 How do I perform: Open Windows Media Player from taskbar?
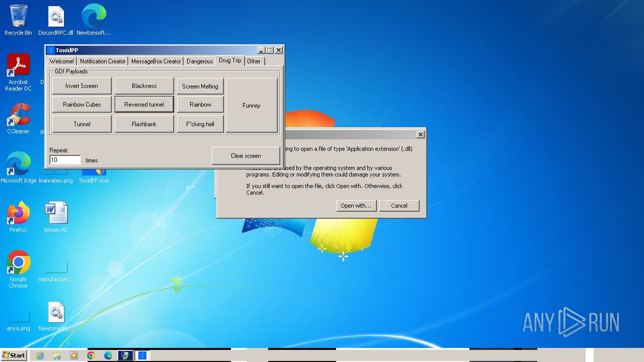point(74,355)
